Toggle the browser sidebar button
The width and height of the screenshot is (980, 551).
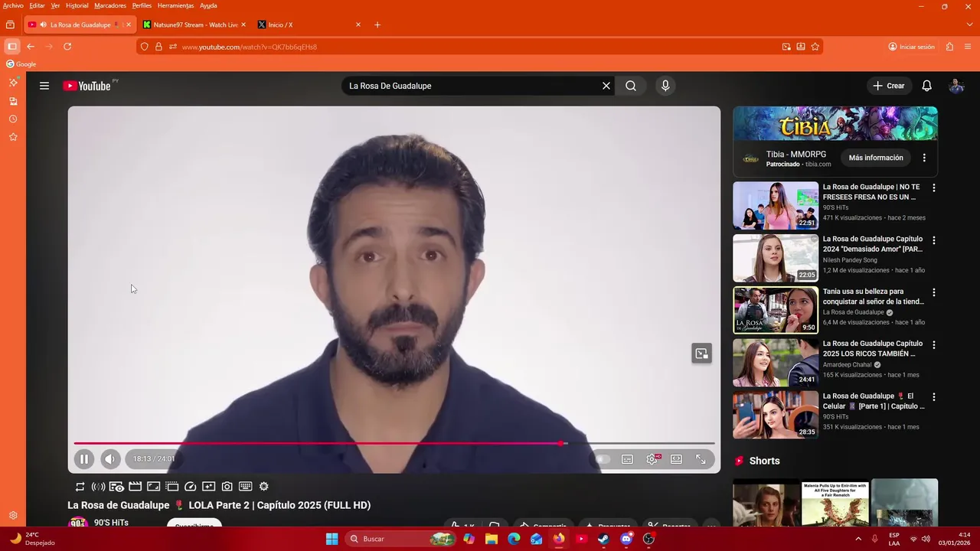pos(11,47)
